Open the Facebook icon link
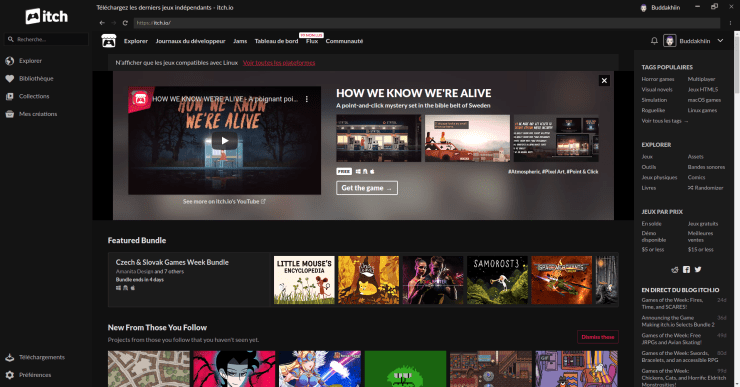 click(686, 269)
